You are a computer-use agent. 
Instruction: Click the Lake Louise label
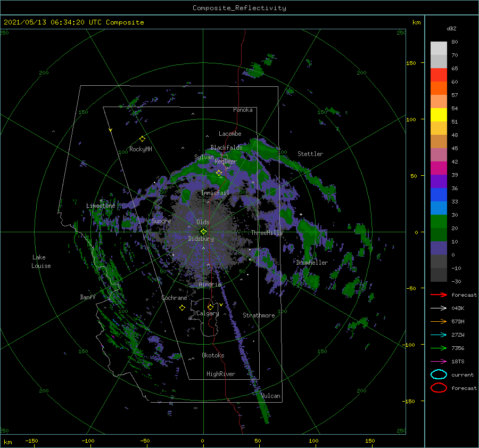(41, 262)
